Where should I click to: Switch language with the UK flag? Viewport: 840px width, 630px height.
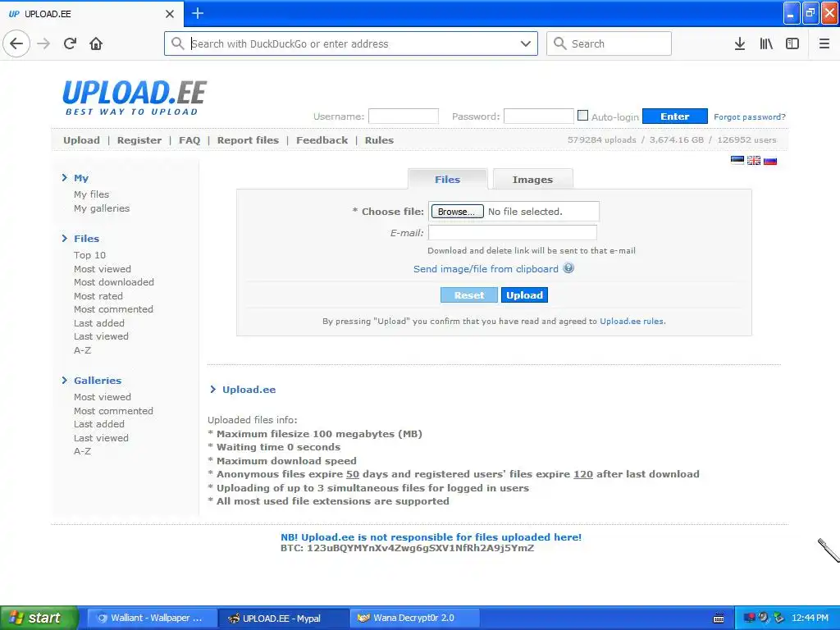(754, 160)
